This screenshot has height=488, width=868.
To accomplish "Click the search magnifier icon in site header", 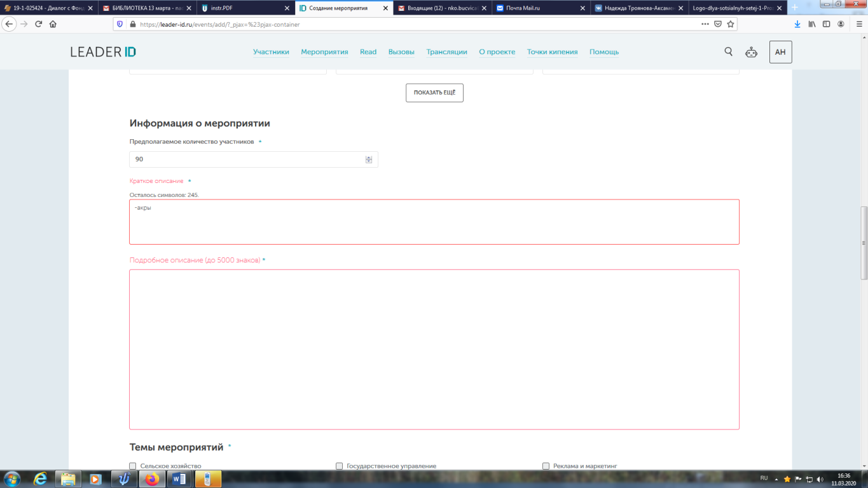I will [x=729, y=52].
